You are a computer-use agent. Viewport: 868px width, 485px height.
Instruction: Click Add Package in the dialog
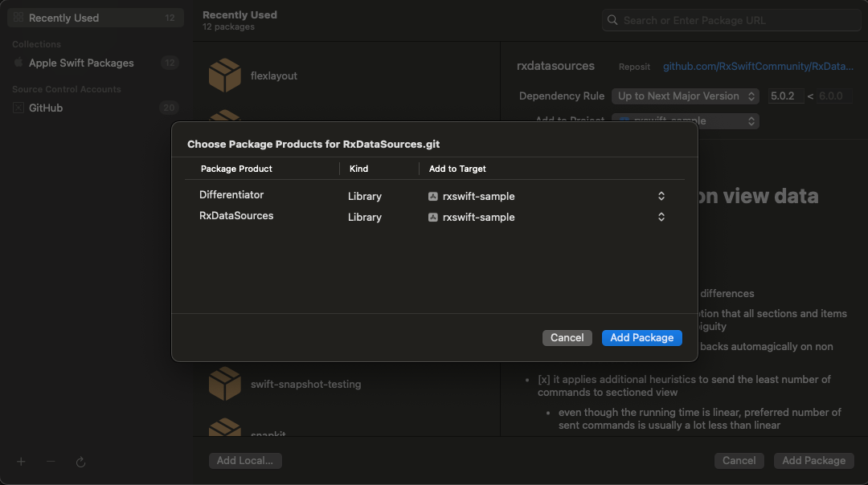[x=641, y=338]
